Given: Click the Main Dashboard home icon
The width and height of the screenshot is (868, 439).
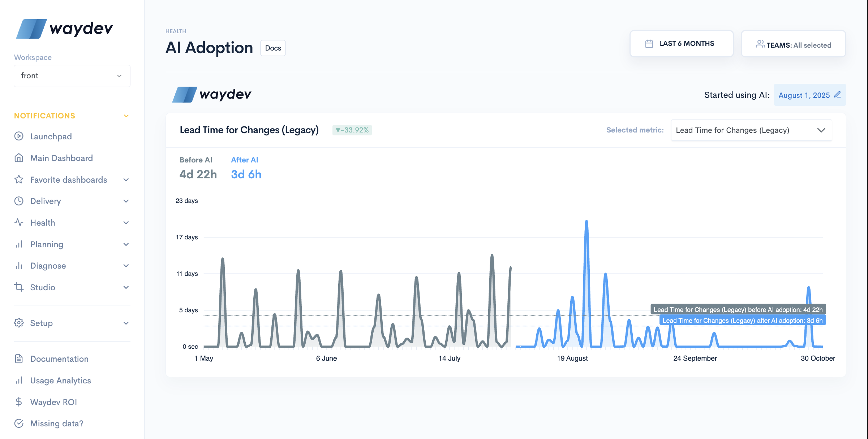Looking at the screenshot, I should 19,158.
